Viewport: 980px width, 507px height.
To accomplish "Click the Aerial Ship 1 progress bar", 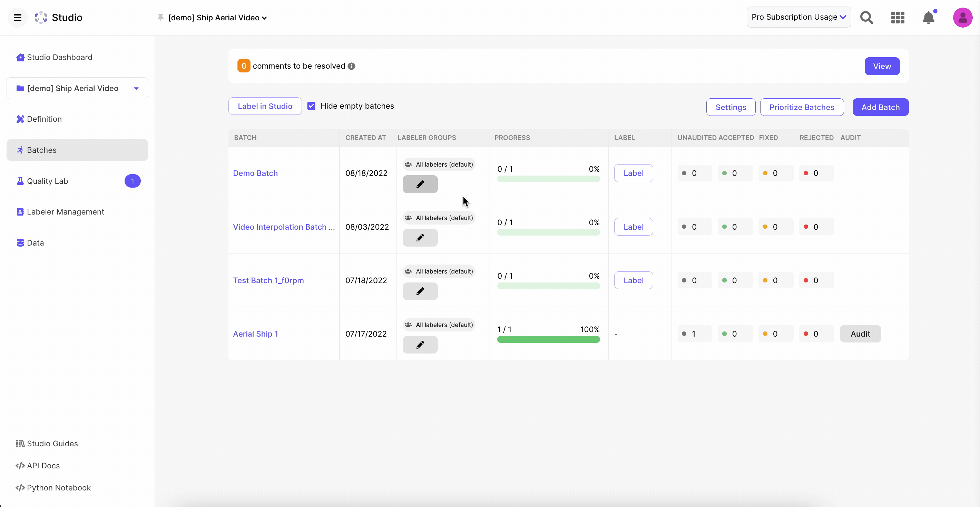I will (548, 339).
